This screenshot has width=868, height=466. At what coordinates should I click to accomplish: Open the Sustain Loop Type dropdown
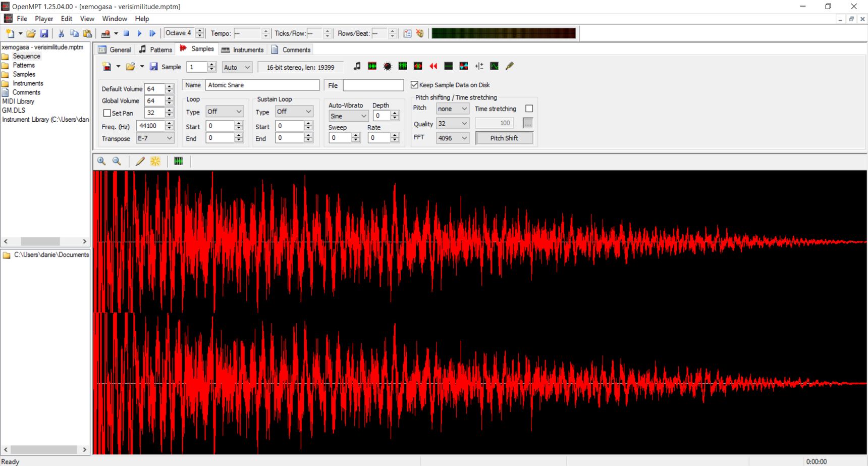coord(294,112)
